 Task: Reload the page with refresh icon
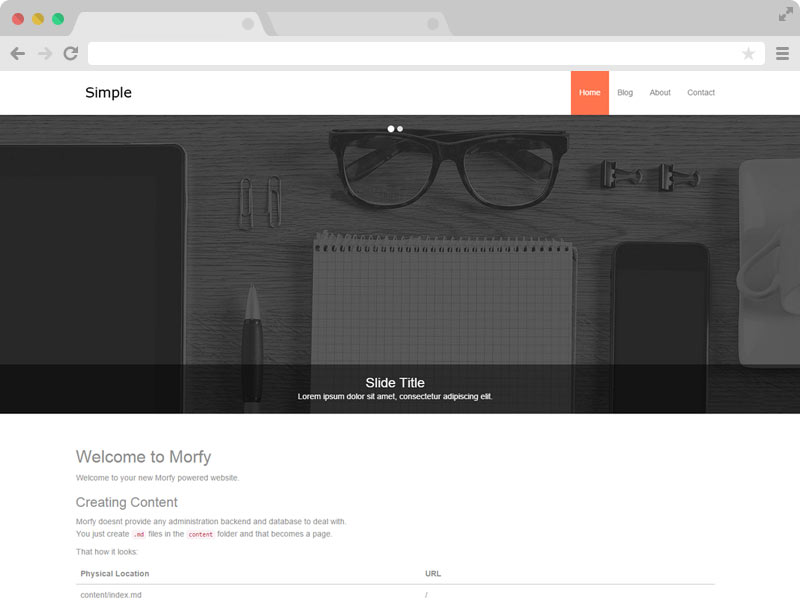(x=71, y=53)
